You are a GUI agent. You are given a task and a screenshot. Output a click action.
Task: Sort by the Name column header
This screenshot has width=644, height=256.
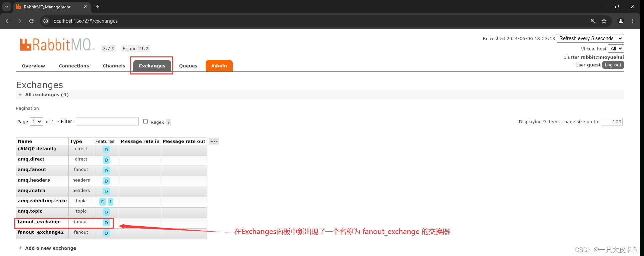(x=25, y=141)
